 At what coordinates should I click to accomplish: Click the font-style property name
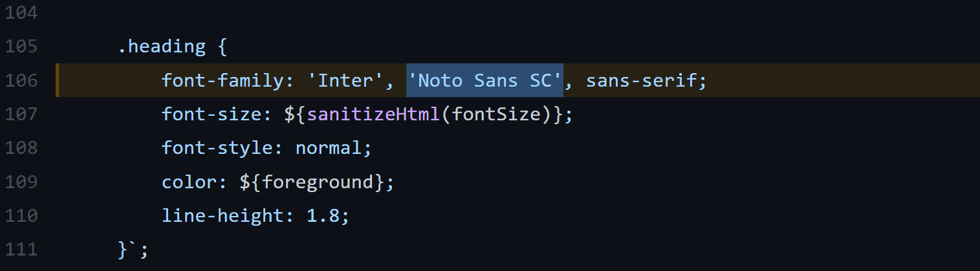(x=217, y=148)
